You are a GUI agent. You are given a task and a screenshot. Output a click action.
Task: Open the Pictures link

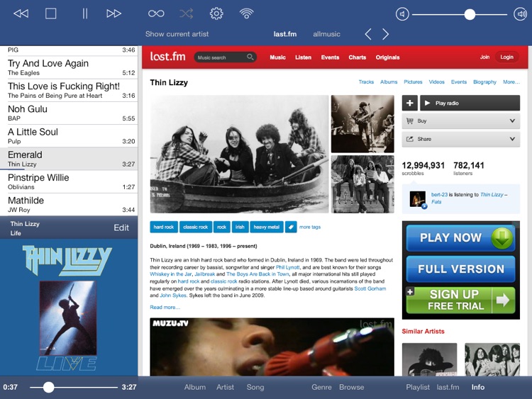[413, 82]
